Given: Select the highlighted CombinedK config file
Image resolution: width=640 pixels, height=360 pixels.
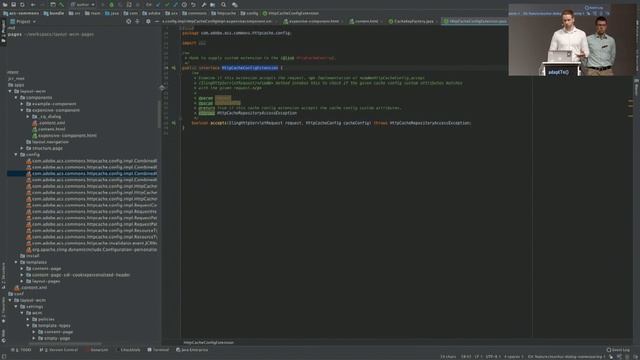Looking at the screenshot, I should [82, 173].
